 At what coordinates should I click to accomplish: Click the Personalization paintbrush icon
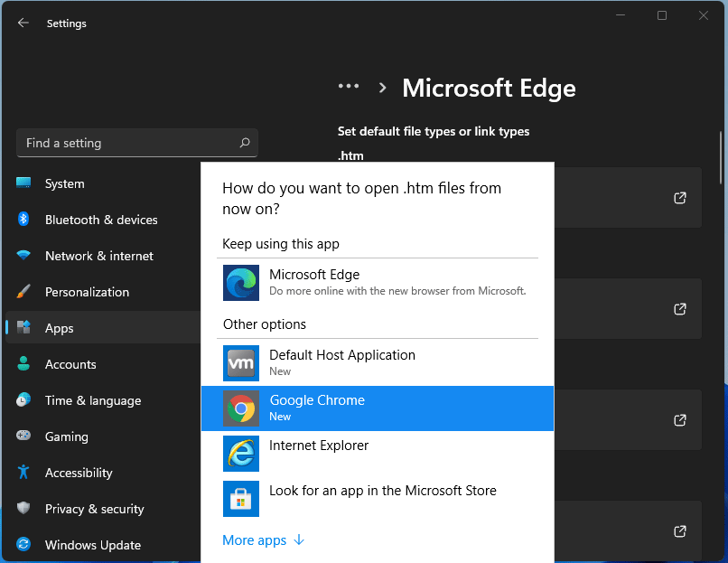pyautogui.click(x=23, y=291)
